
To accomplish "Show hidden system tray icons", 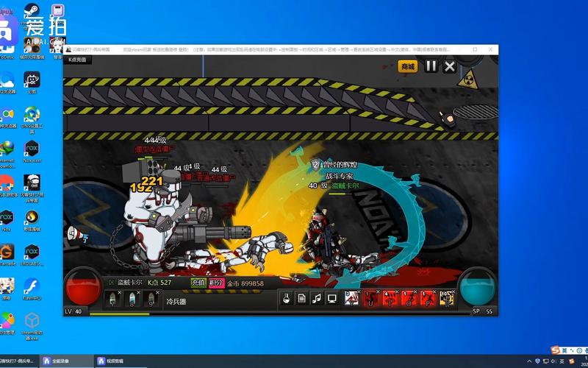I will (x=529, y=361).
